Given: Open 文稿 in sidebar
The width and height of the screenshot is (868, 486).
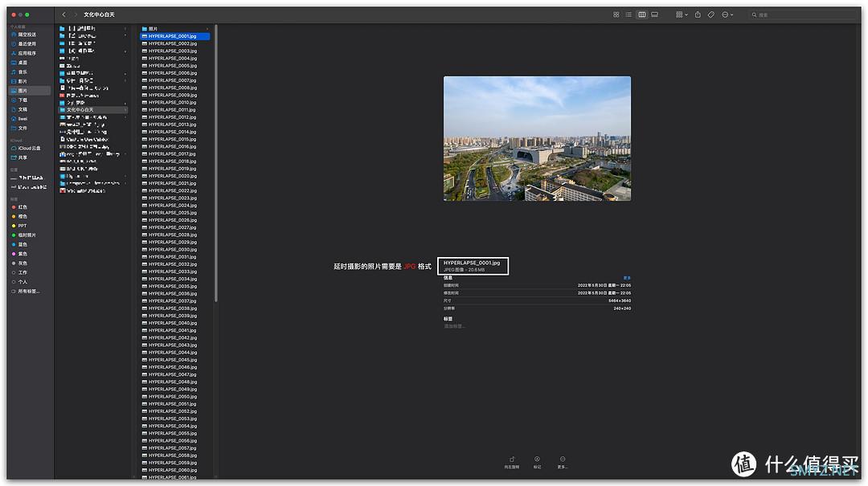Looking at the screenshot, I should pos(23,109).
